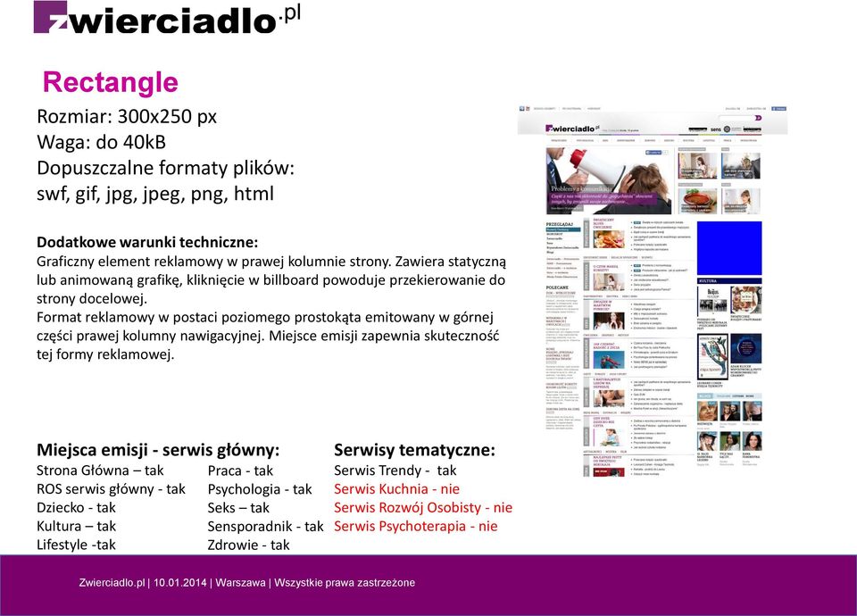857x616 pixels.
Task: Click the 'POLECANE' sidebar heading in the preview
Action: (x=557, y=287)
